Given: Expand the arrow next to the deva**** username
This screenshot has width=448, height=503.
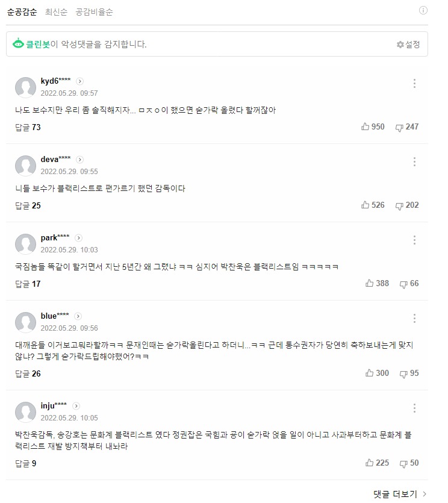Looking at the screenshot, I should click(80, 160).
